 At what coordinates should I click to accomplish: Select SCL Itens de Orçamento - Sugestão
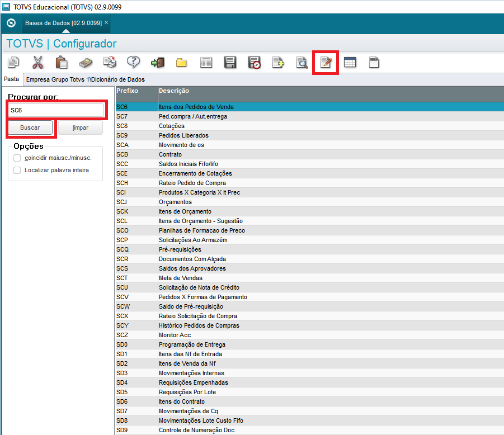click(310, 221)
